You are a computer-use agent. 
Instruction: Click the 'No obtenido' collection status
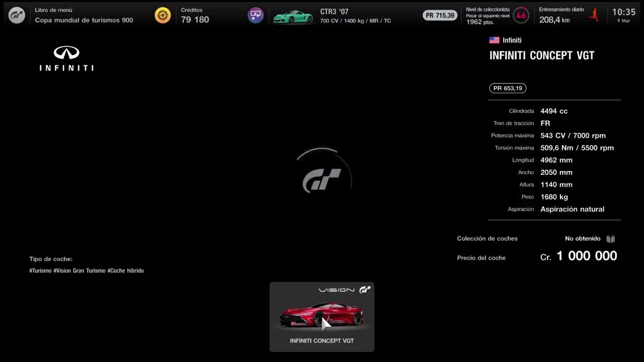coord(583,239)
